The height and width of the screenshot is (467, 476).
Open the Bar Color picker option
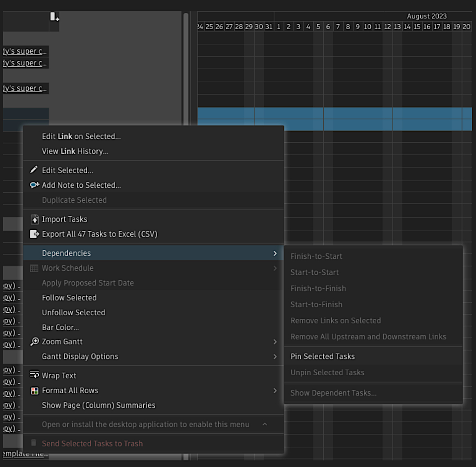pyautogui.click(x=60, y=327)
